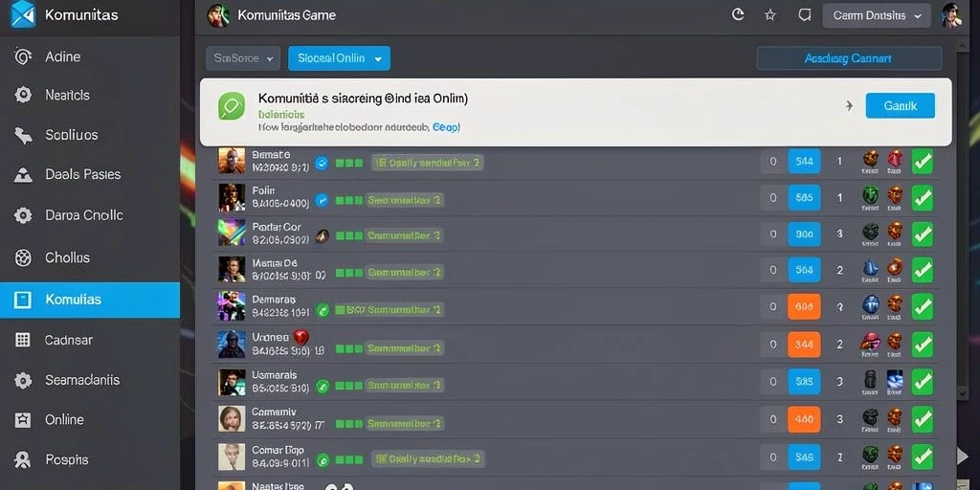This screenshot has width=980, height=490.
Task: Toggle the green checkbox in the Polin row
Action: click(922, 199)
